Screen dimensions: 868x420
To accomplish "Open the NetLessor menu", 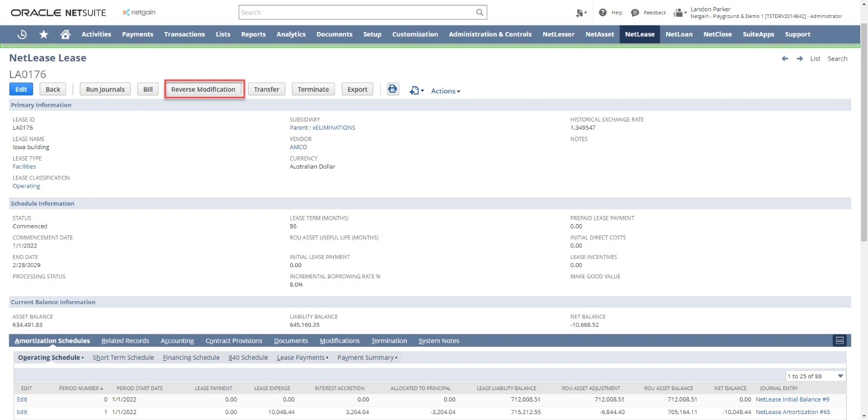I will [558, 34].
